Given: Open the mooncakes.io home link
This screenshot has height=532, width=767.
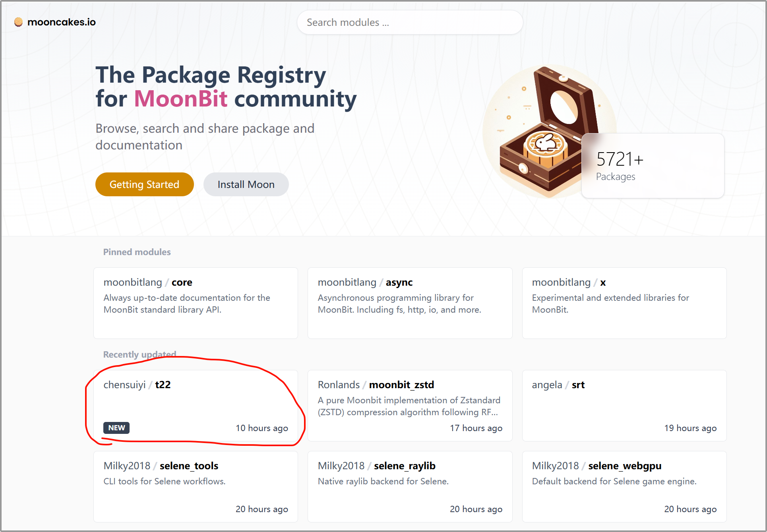Looking at the screenshot, I should [55, 22].
